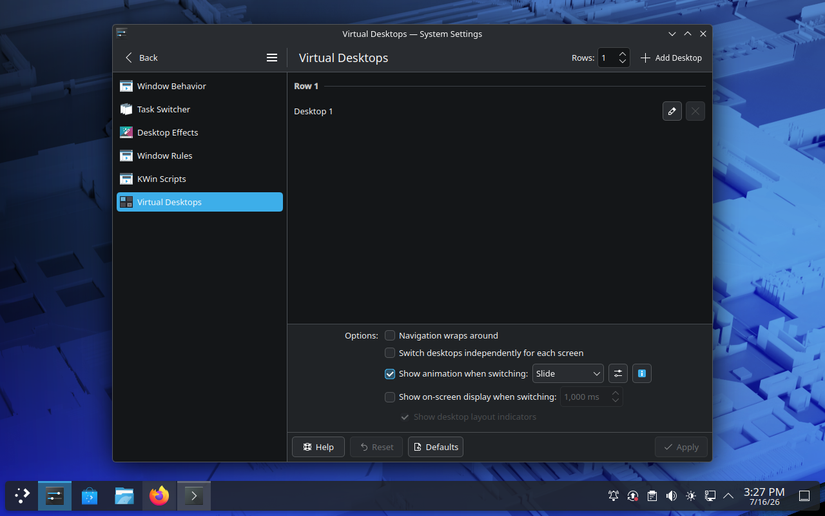
Task: Select Virtual Desktops in the sidebar
Action: tap(199, 202)
